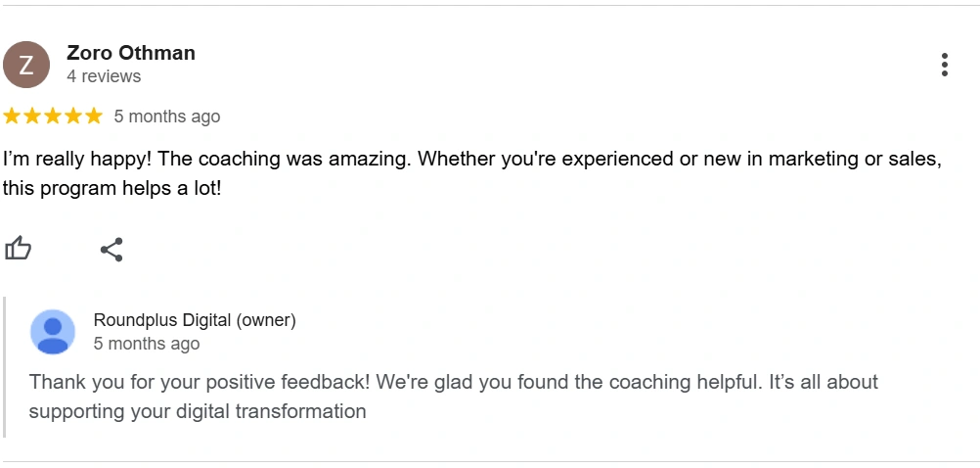Open the three-dot menu on Zoro Othman's review
980x468 pixels.
(x=945, y=65)
